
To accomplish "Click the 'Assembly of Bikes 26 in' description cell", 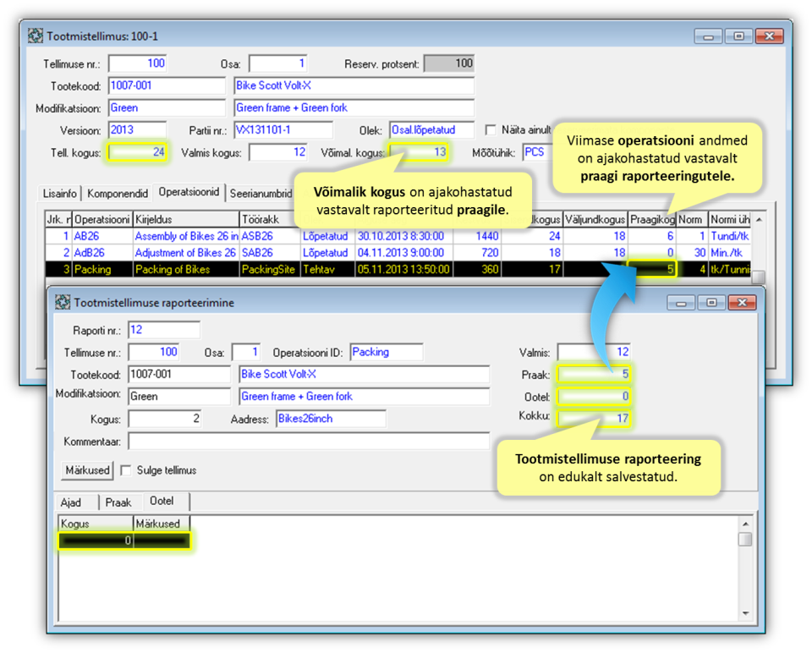I will pyautogui.click(x=186, y=236).
